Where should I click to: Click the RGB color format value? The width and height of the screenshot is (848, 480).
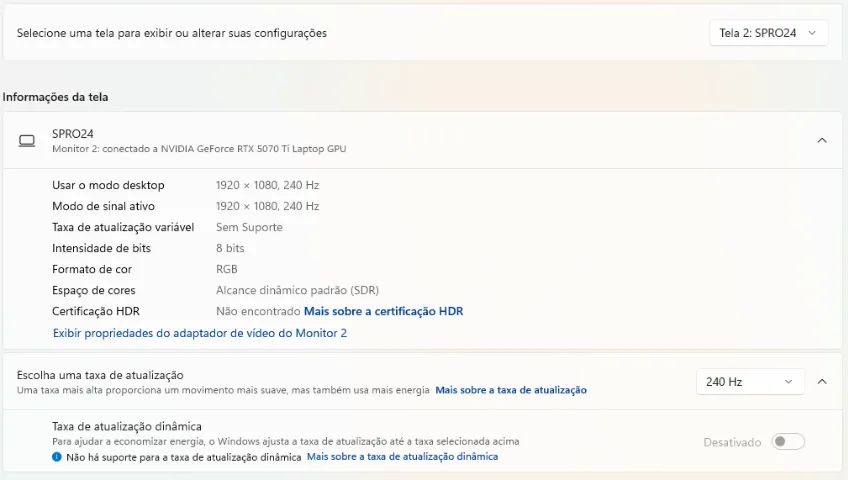(227, 269)
